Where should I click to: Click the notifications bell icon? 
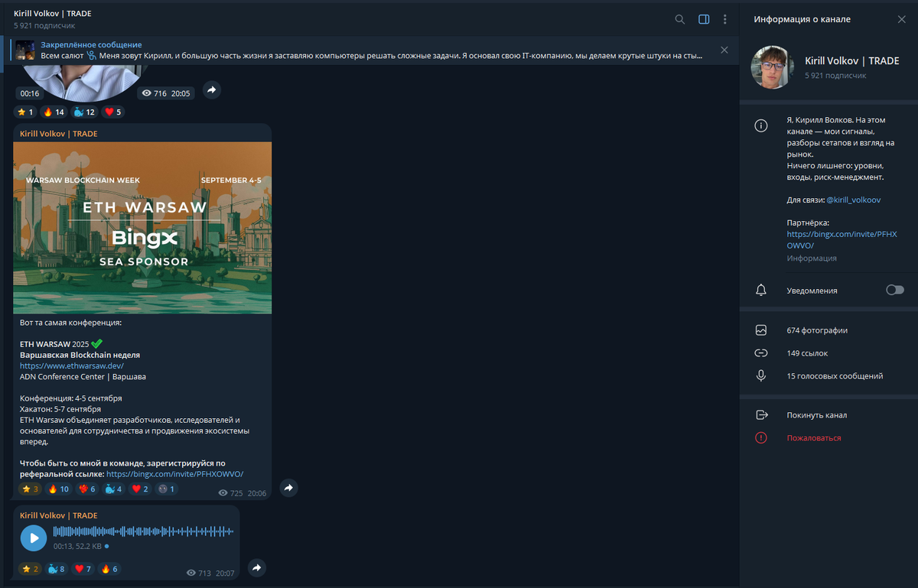click(760, 291)
